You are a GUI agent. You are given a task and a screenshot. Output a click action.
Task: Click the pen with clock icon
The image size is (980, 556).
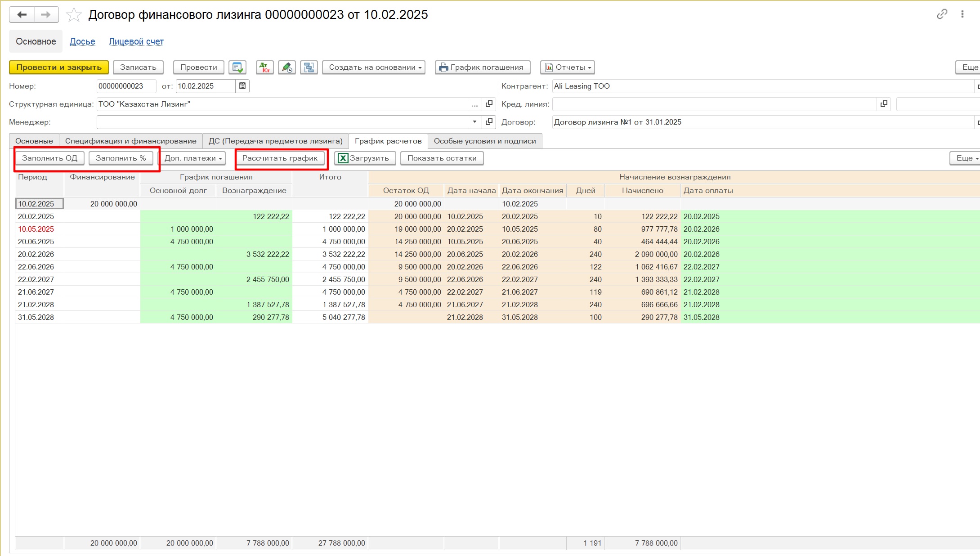[286, 67]
